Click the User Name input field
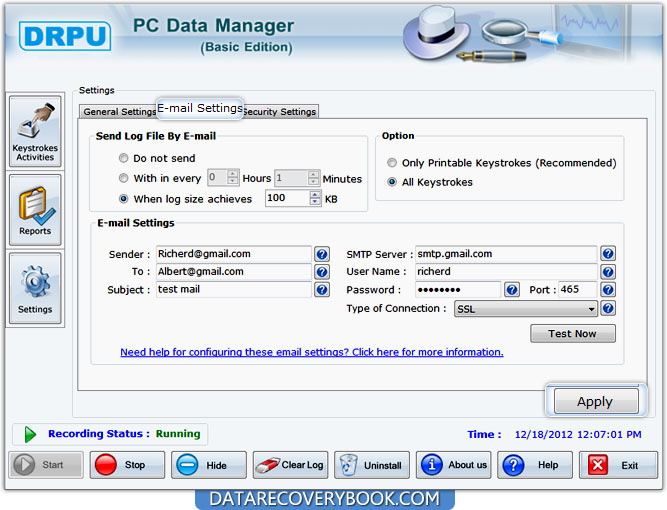The image size is (667, 510). pos(506,272)
